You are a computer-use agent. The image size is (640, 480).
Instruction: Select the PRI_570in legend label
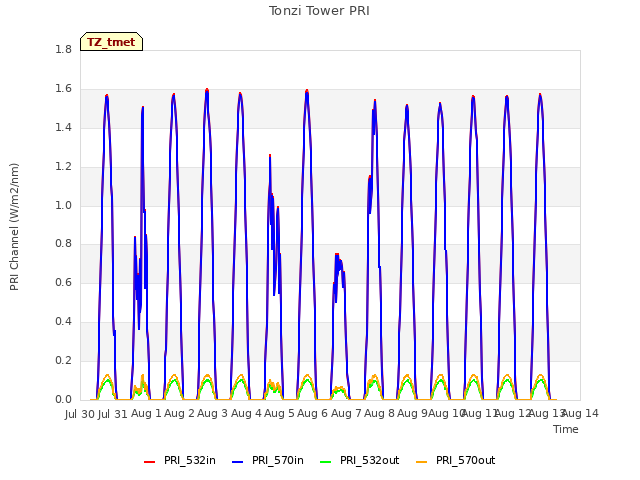pyautogui.click(x=278, y=460)
